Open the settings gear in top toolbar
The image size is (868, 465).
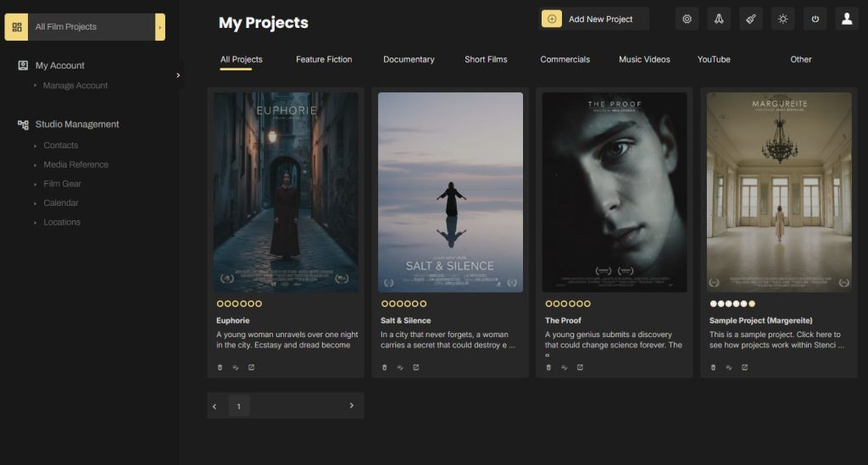[687, 19]
